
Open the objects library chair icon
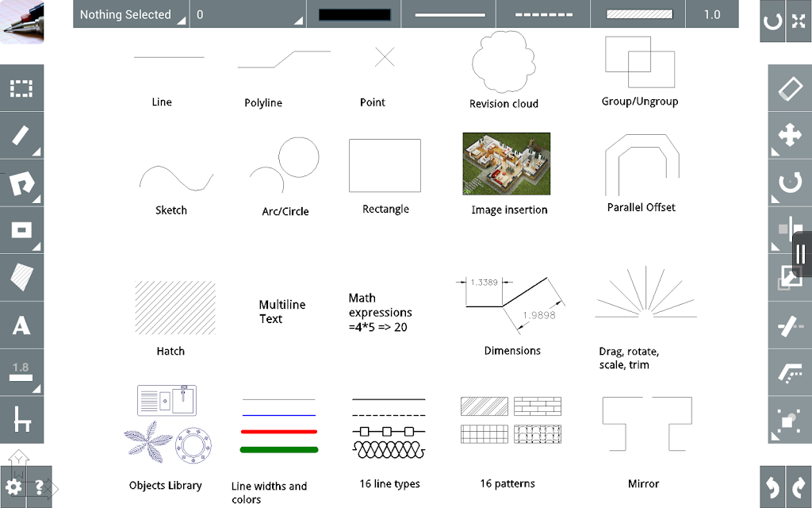coord(21,419)
